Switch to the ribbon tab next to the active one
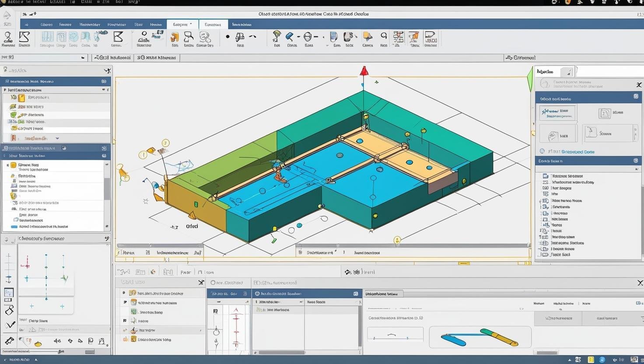 213,24
